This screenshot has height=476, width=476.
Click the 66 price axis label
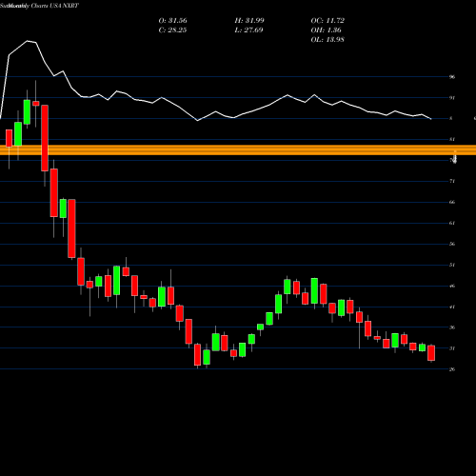[452, 202]
